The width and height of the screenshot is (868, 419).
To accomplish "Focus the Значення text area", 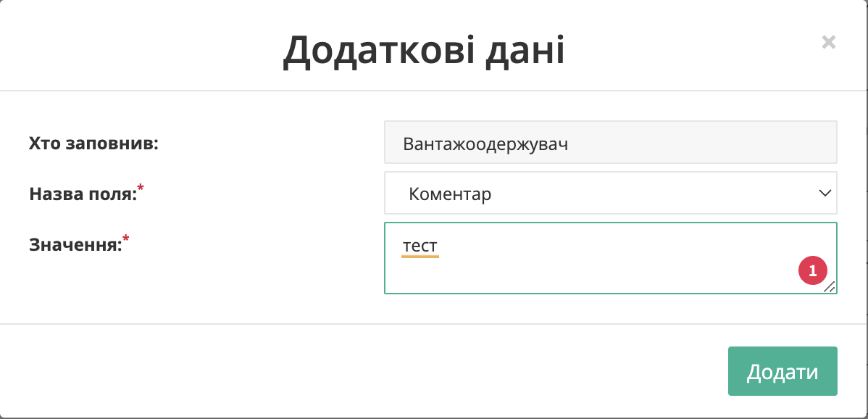I will pyautogui.click(x=611, y=258).
